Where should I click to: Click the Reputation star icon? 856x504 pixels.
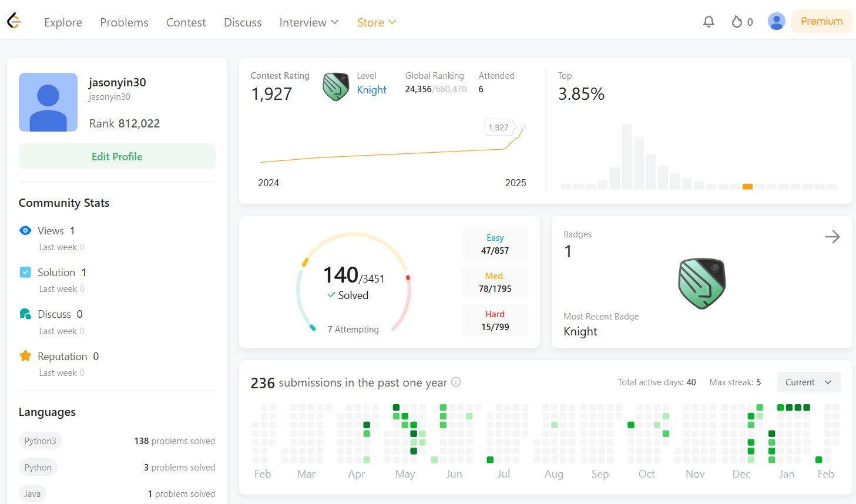pos(25,356)
